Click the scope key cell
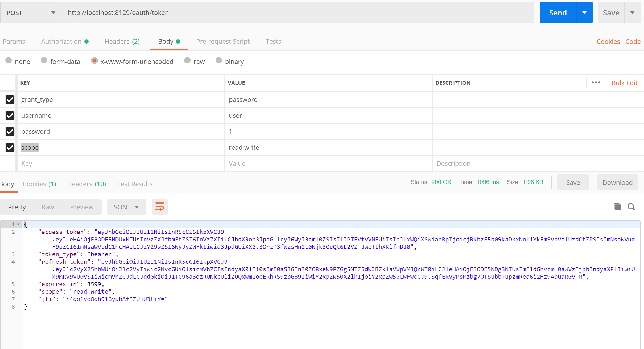The height and width of the screenshot is (349, 644). (121, 148)
